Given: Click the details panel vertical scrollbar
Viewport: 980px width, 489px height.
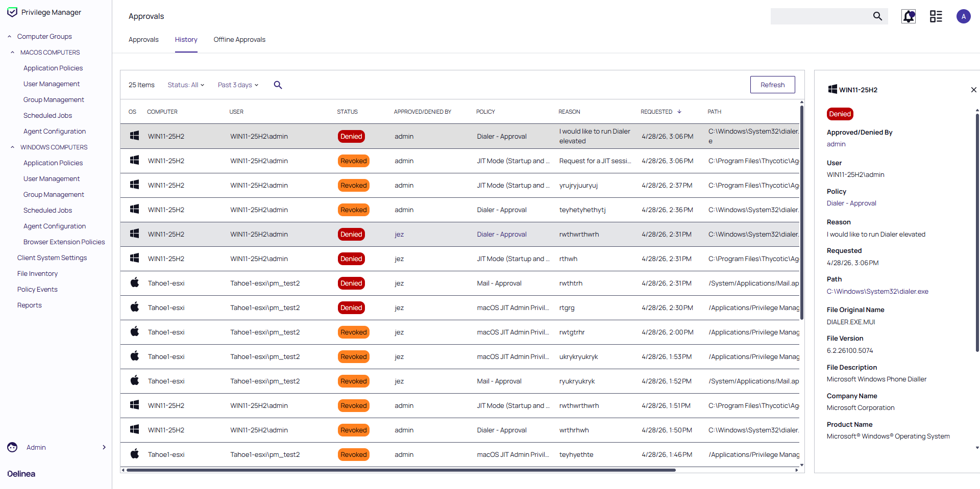Looking at the screenshot, I should tap(977, 233).
